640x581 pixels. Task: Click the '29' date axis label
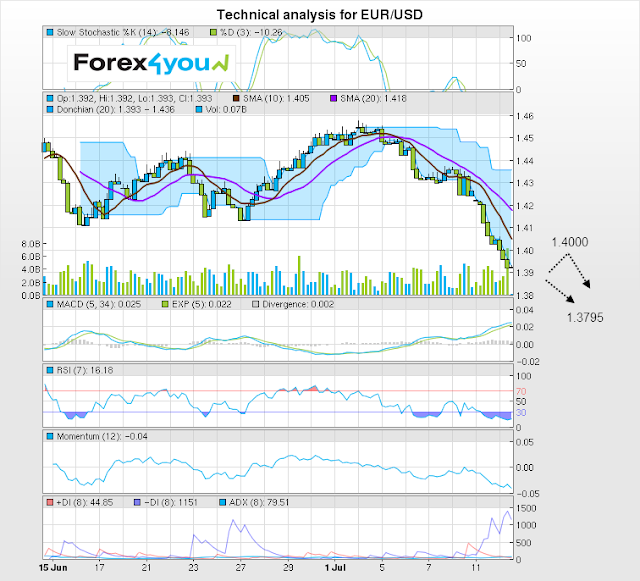click(288, 568)
